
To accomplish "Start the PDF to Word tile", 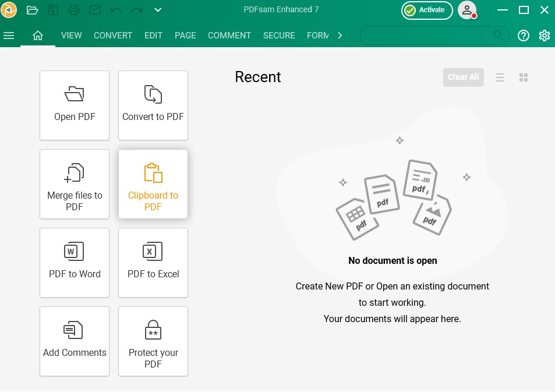I will [x=75, y=263].
